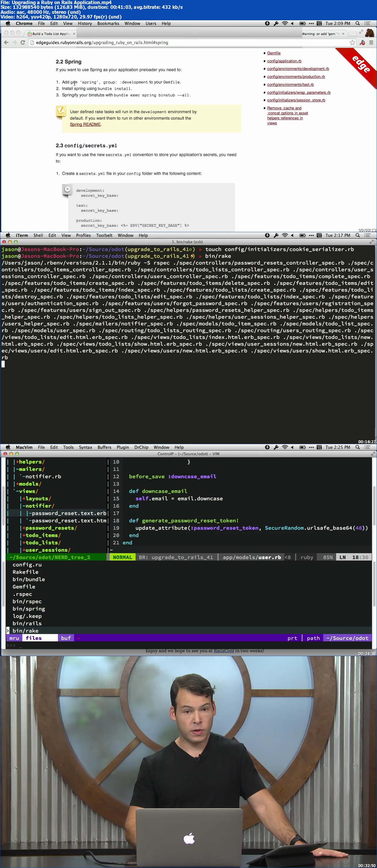The width and height of the screenshot is (377, 868).
Task: Click the gear icon on secrets.yml code block
Action: (67, 189)
